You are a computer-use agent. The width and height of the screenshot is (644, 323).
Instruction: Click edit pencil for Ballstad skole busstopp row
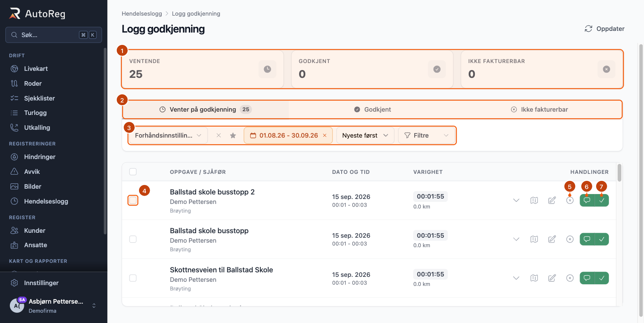(552, 239)
